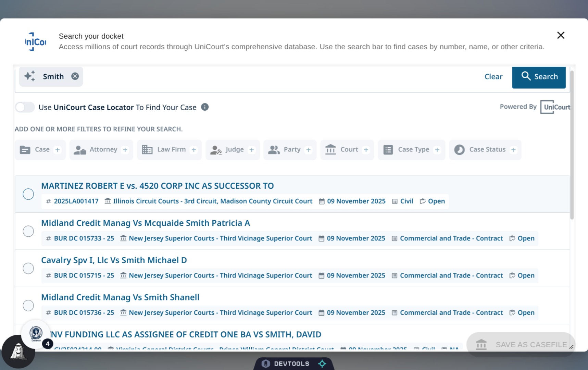The image size is (588, 370).
Task: Select Midland Credit vs Smith Shanell radio
Action: [28, 305]
